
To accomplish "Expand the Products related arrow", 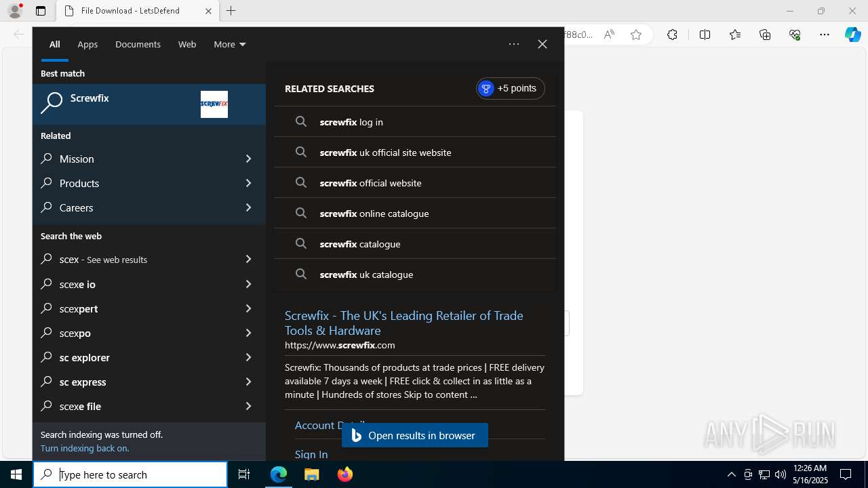I will click(x=248, y=183).
